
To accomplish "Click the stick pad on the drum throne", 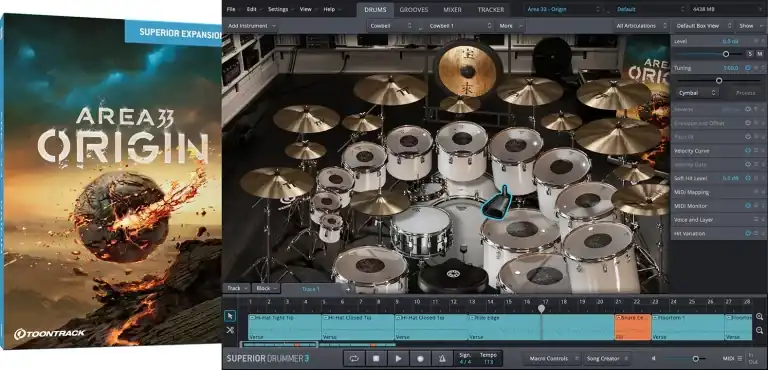I will [453, 277].
